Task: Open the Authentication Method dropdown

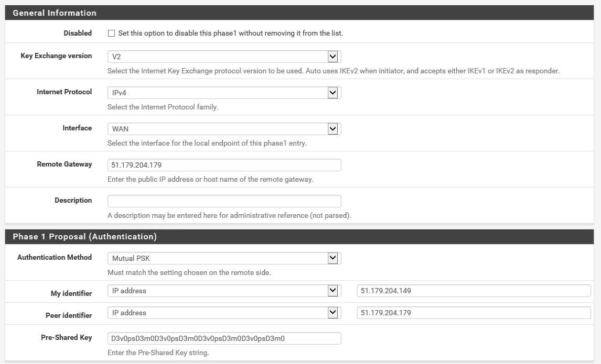Action: point(224,258)
